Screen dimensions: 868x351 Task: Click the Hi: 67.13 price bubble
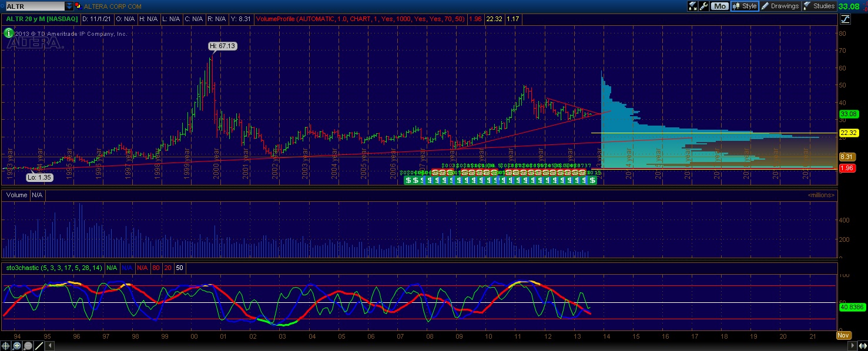tap(223, 46)
